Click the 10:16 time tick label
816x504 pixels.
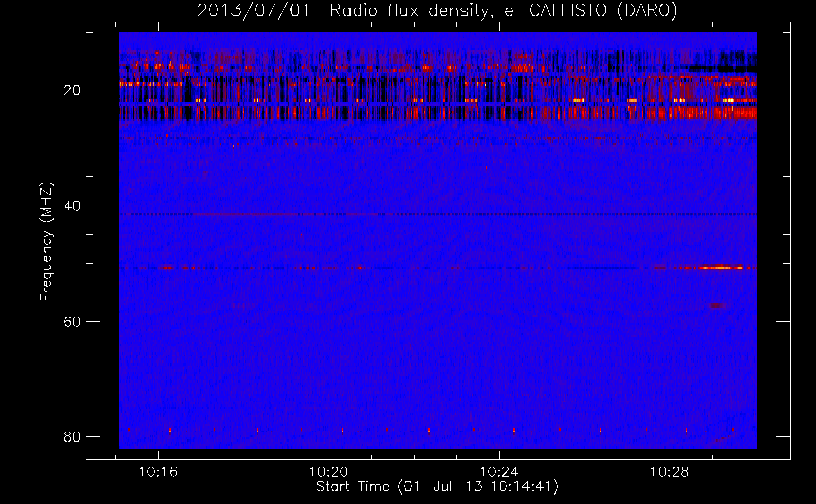(158, 472)
